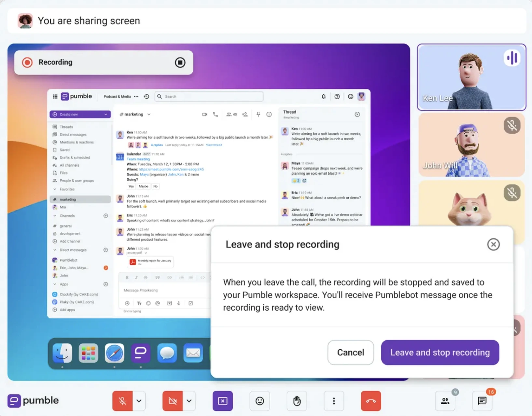This screenshot has height=416, width=532.
Task: Select the cat avatar video tile
Action: coord(471,203)
